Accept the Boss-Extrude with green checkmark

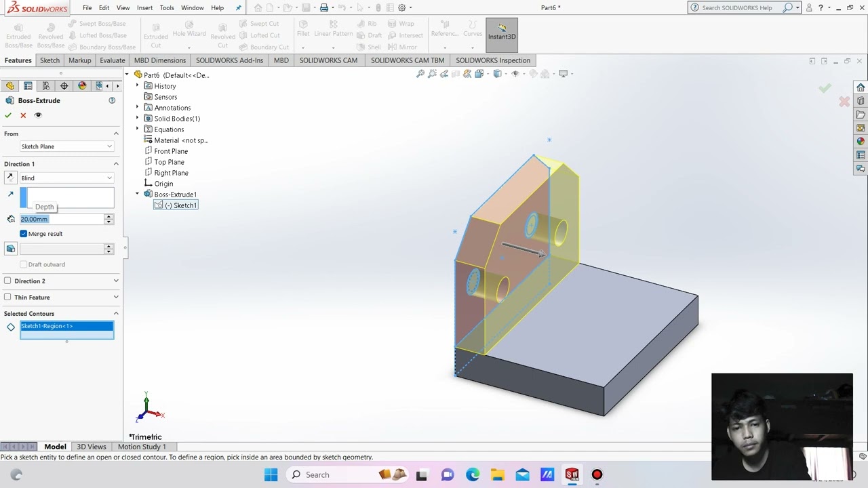point(8,115)
